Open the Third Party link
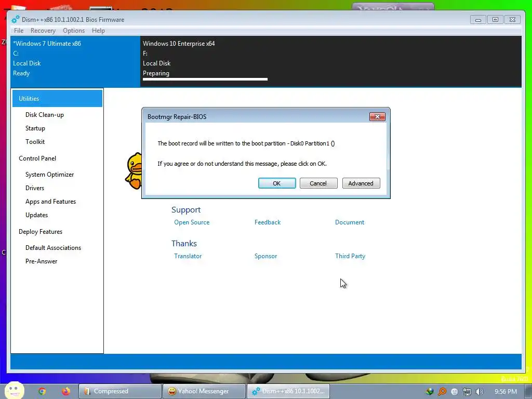Image resolution: width=532 pixels, height=399 pixels. pyautogui.click(x=350, y=256)
